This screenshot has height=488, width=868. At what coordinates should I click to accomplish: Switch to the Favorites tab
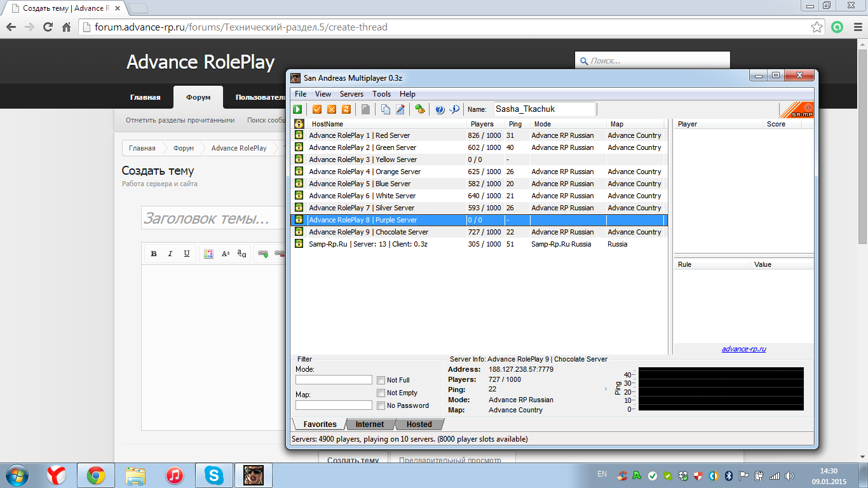pyautogui.click(x=320, y=424)
